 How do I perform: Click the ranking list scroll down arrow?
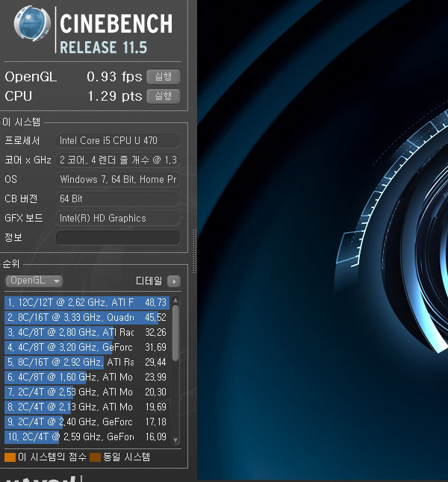click(175, 440)
